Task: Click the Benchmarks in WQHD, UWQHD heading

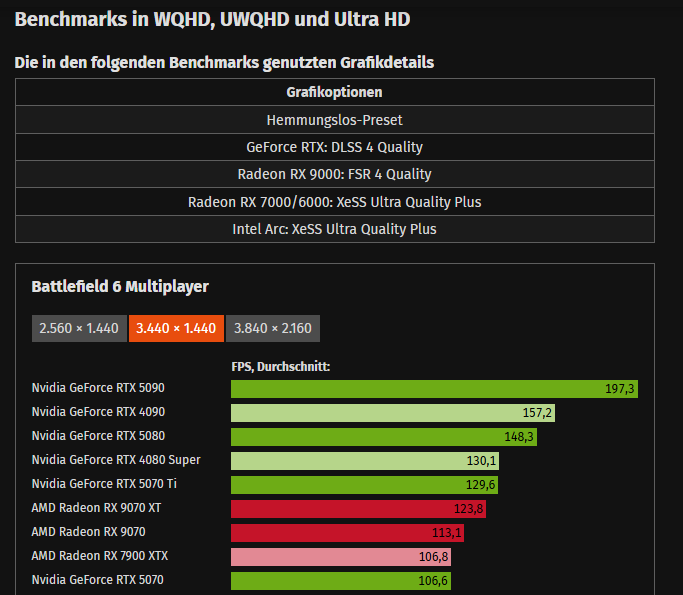Action: point(213,20)
